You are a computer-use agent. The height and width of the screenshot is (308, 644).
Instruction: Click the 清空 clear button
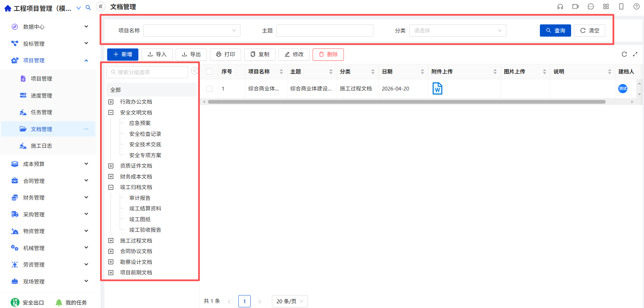[x=590, y=30]
